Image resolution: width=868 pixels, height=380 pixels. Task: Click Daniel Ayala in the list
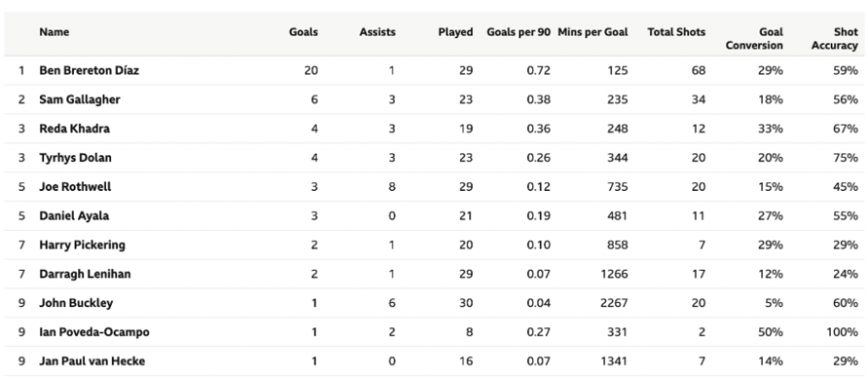point(75,216)
